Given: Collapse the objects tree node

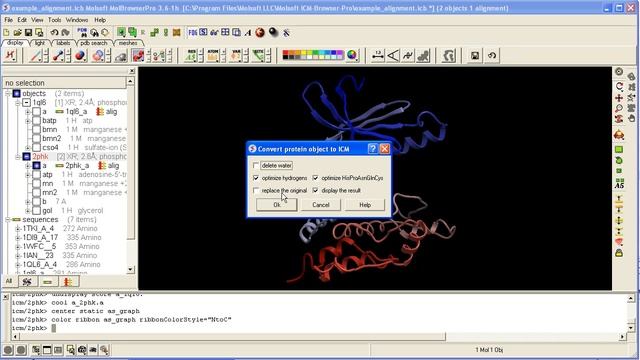Looking at the screenshot, I should 8,93.
